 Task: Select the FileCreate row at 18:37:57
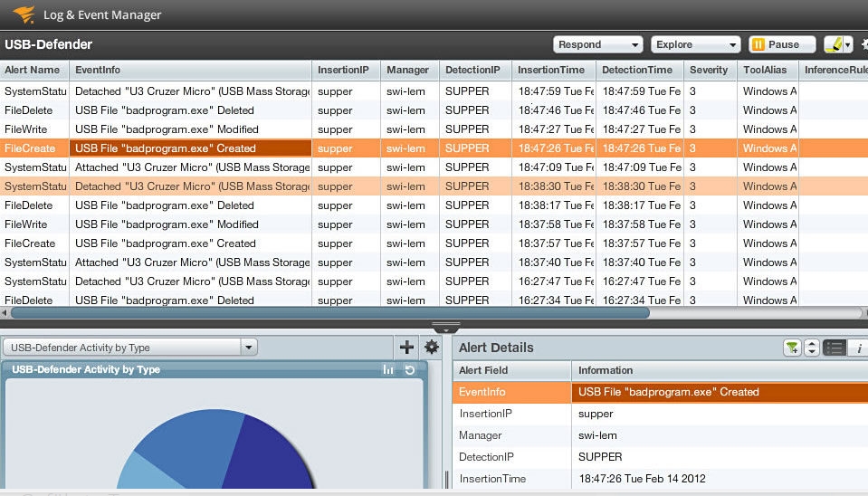(434, 243)
